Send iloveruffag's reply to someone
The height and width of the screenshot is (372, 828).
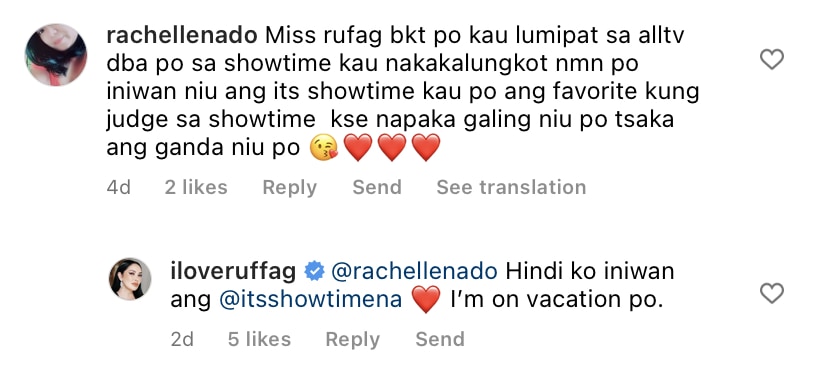pyautogui.click(x=440, y=339)
